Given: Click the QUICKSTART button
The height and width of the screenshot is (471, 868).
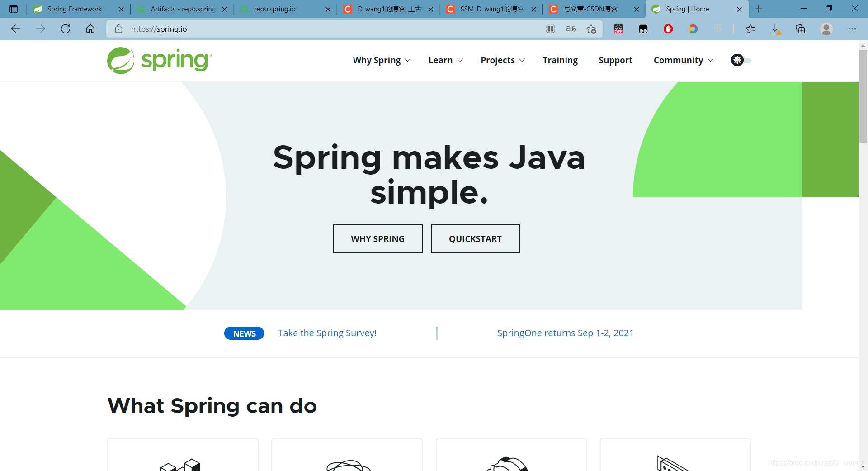Looking at the screenshot, I should (x=475, y=238).
